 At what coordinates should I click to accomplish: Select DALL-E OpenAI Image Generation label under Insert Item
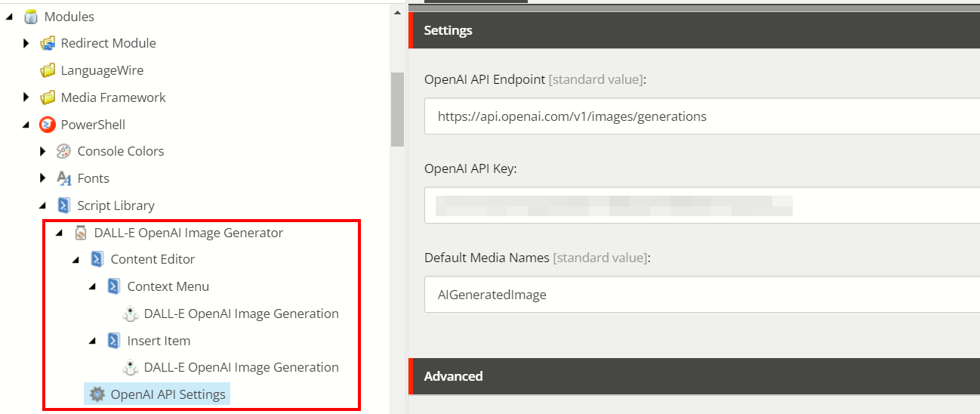pyautogui.click(x=242, y=368)
